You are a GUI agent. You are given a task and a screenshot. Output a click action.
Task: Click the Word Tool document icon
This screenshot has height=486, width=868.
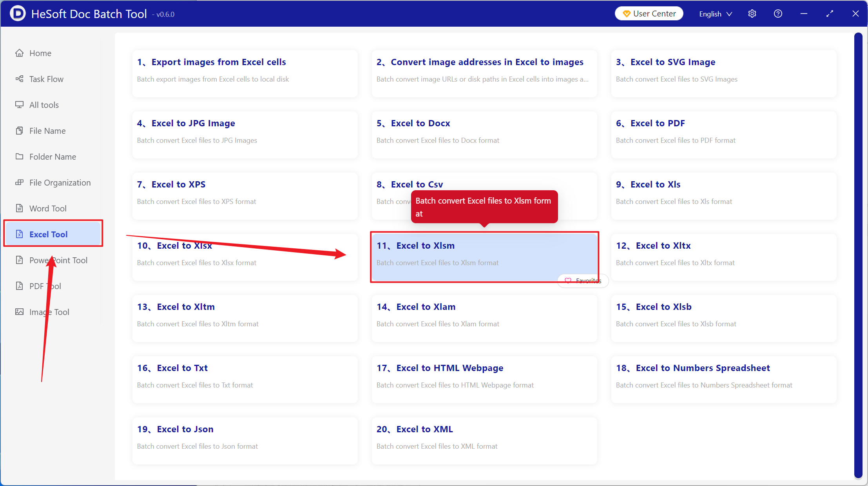(x=19, y=208)
